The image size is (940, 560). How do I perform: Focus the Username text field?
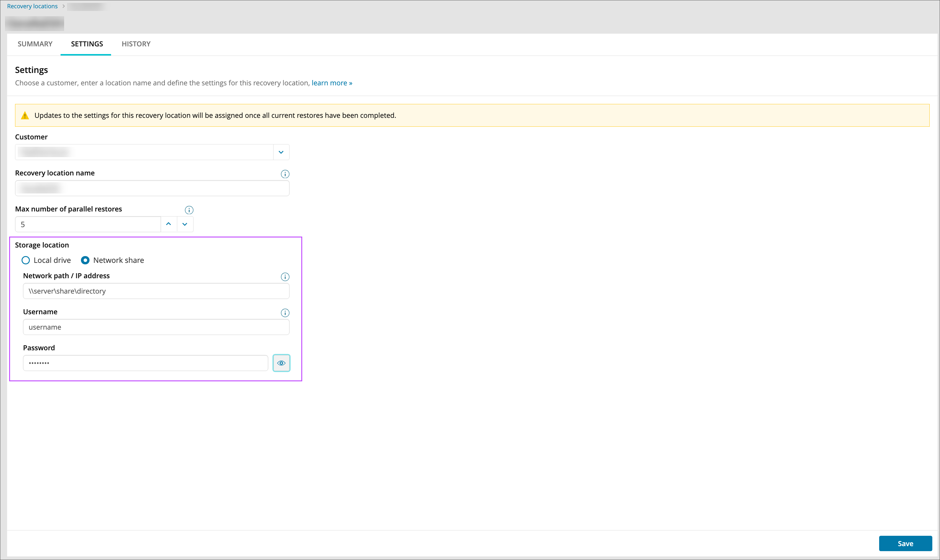coord(156,327)
